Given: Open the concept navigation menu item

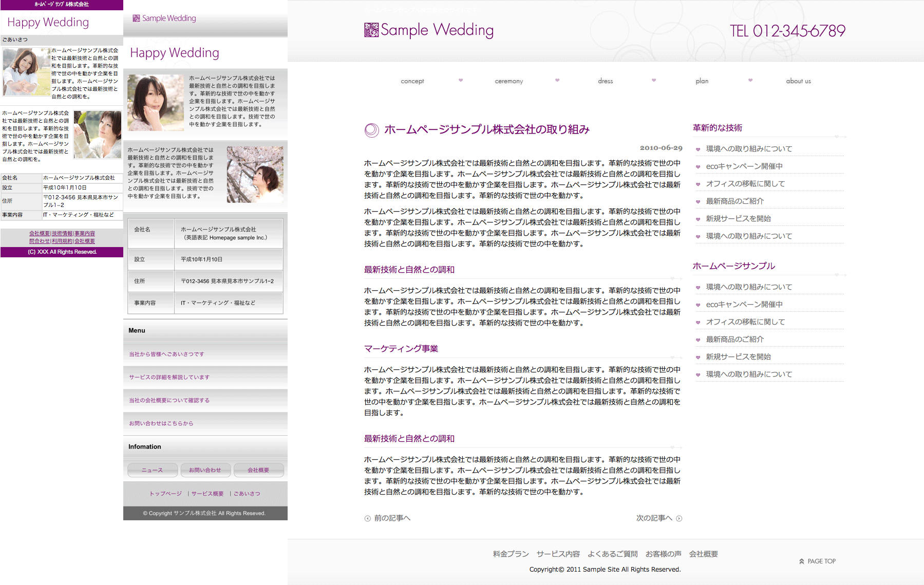Looking at the screenshot, I should (412, 81).
